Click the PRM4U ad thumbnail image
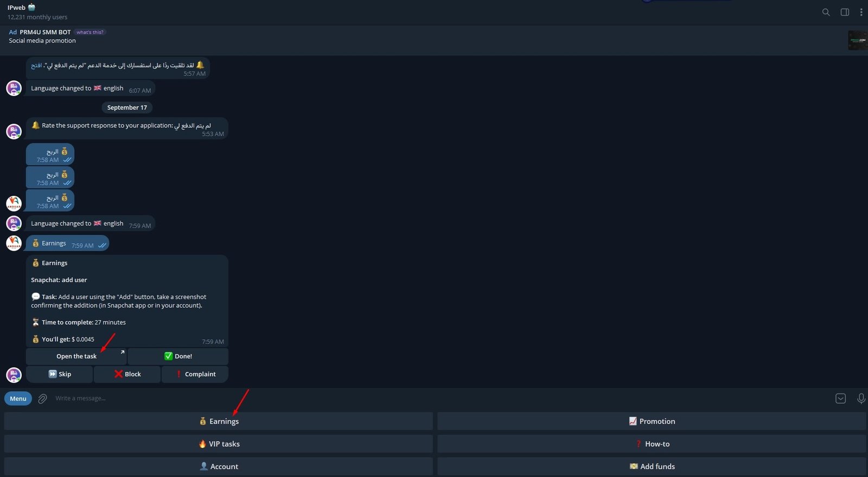The image size is (868, 477). pyautogui.click(x=857, y=40)
